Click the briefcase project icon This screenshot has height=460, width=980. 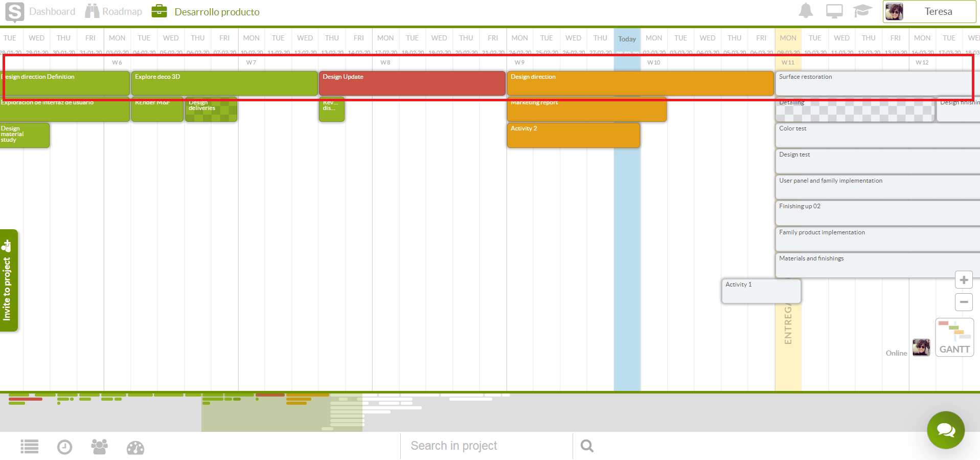tap(159, 11)
